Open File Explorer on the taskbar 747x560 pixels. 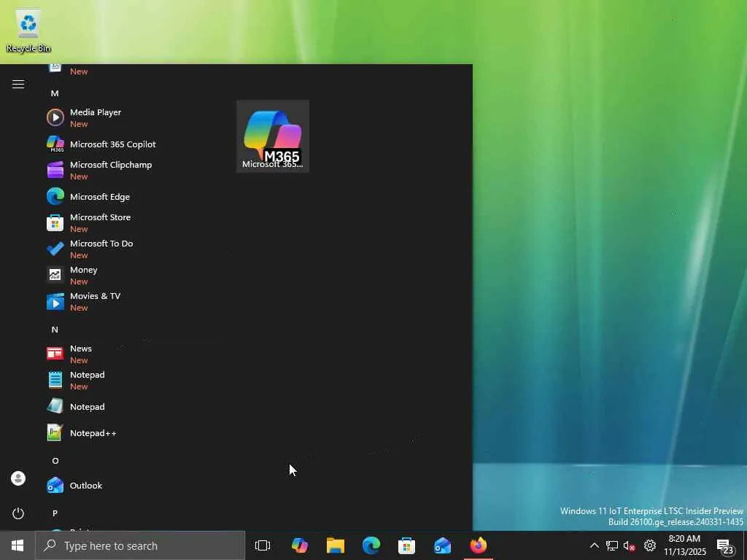(336, 545)
